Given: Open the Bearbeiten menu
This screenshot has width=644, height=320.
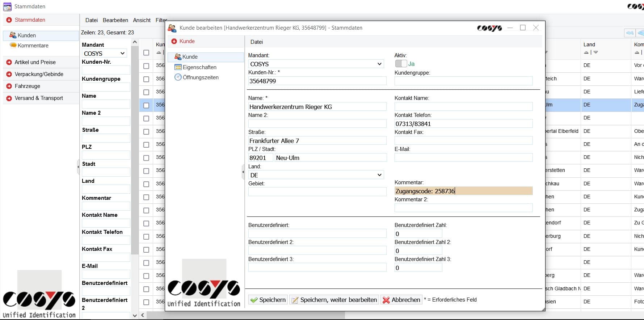Looking at the screenshot, I should (115, 20).
